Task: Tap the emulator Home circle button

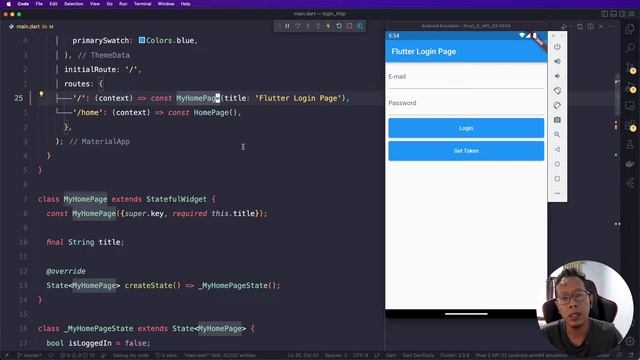Action: [557, 164]
